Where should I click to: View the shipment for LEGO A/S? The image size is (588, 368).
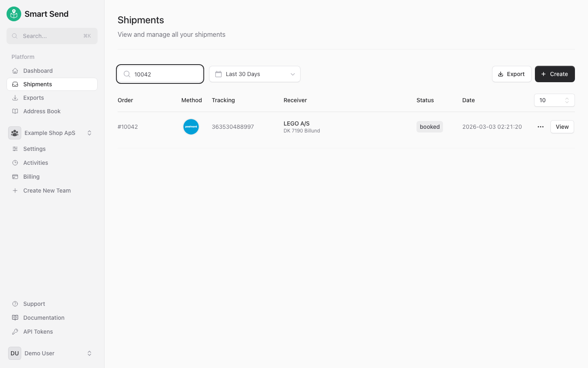(562, 127)
